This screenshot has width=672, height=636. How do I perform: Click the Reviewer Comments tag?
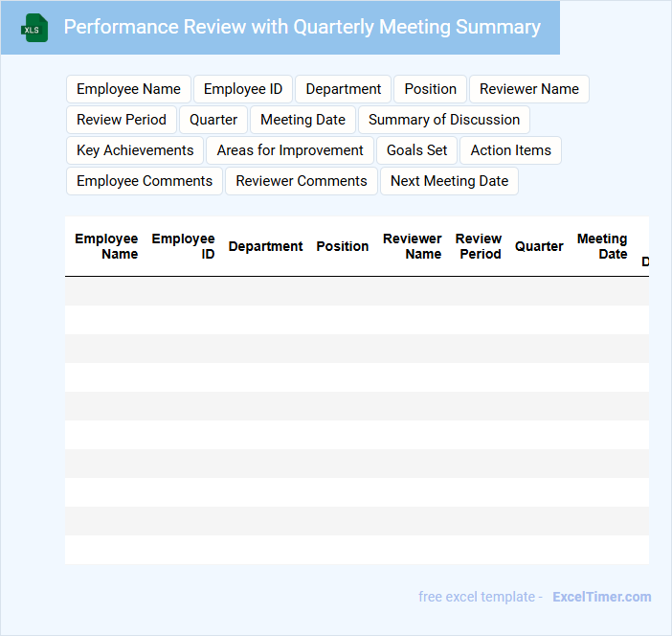click(x=302, y=181)
